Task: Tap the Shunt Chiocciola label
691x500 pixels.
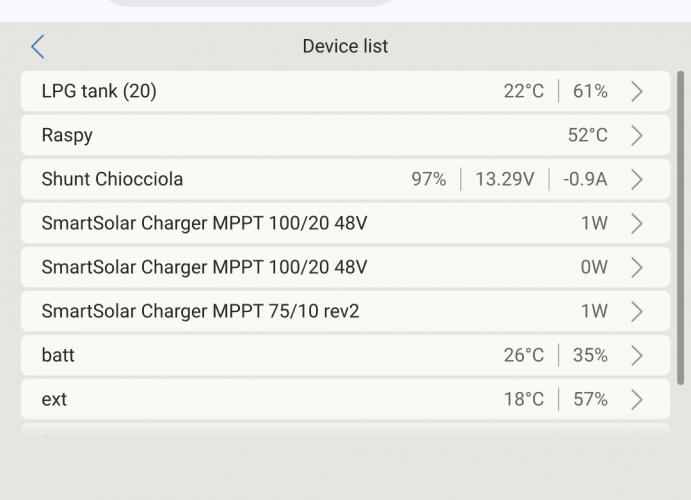Action: [x=112, y=180]
